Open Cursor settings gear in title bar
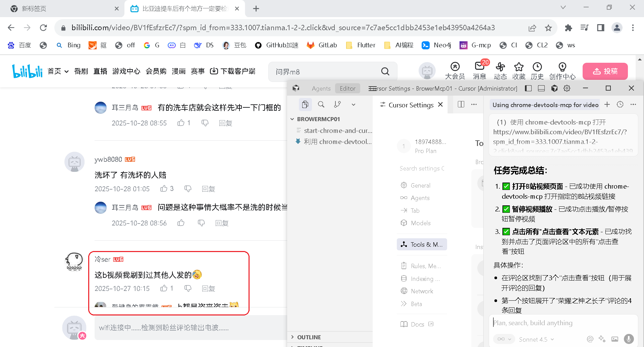 coord(567,88)
